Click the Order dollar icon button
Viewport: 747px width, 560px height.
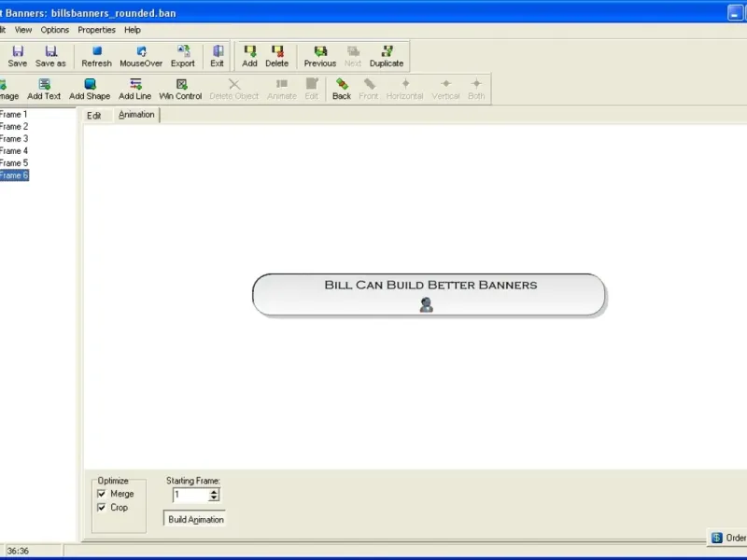727,538
